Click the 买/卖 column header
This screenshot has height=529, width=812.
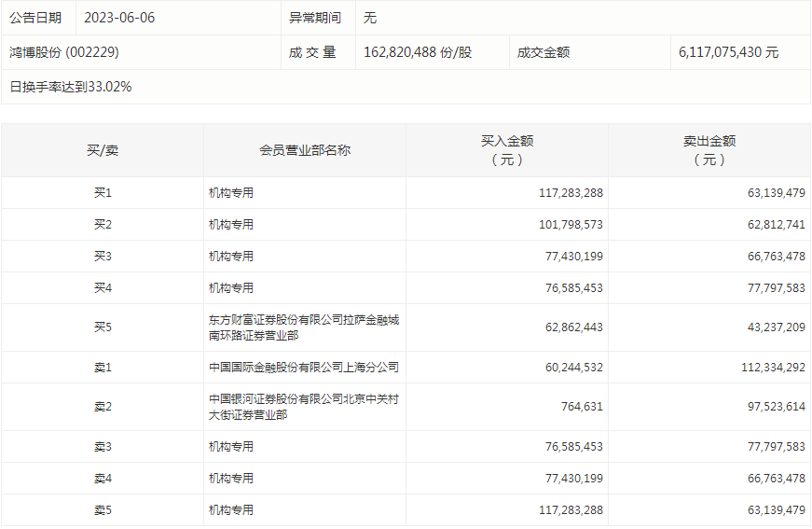[103, 150]
